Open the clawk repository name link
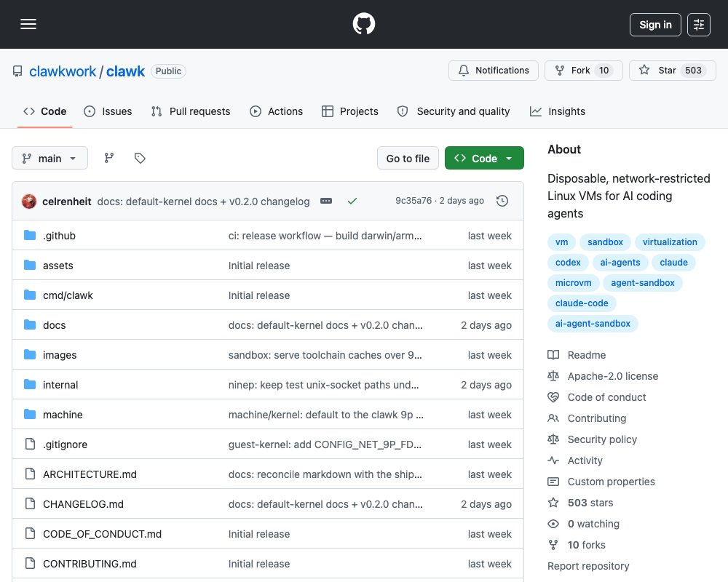The width and height of the screenshot is (728, 582). 125,71
